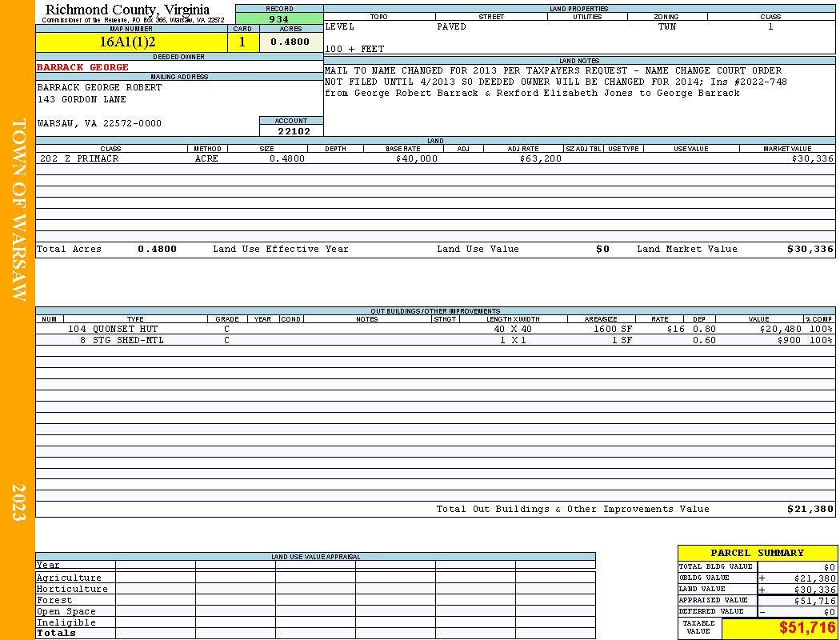Click the Totals row label

click(x=56, y=633)
